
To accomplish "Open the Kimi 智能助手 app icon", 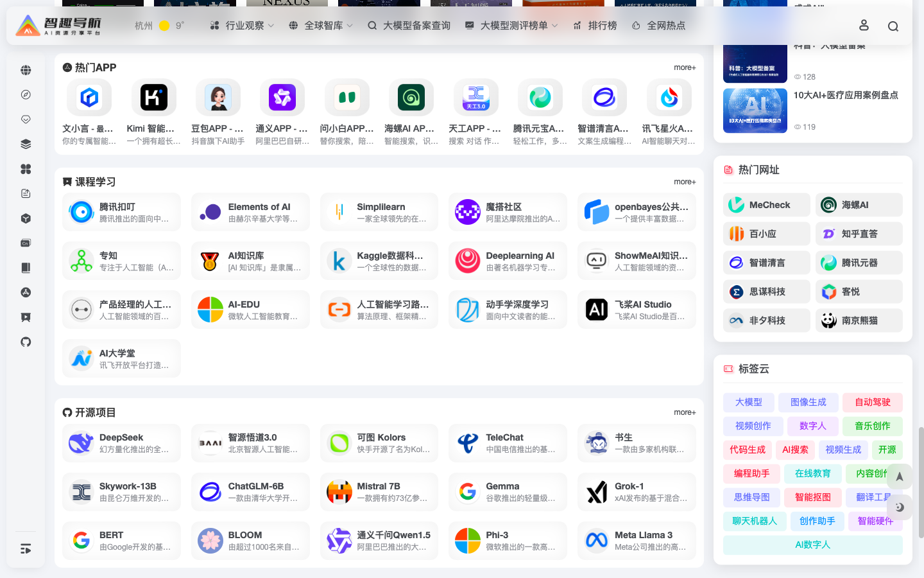I will click(x=154, y=98).
